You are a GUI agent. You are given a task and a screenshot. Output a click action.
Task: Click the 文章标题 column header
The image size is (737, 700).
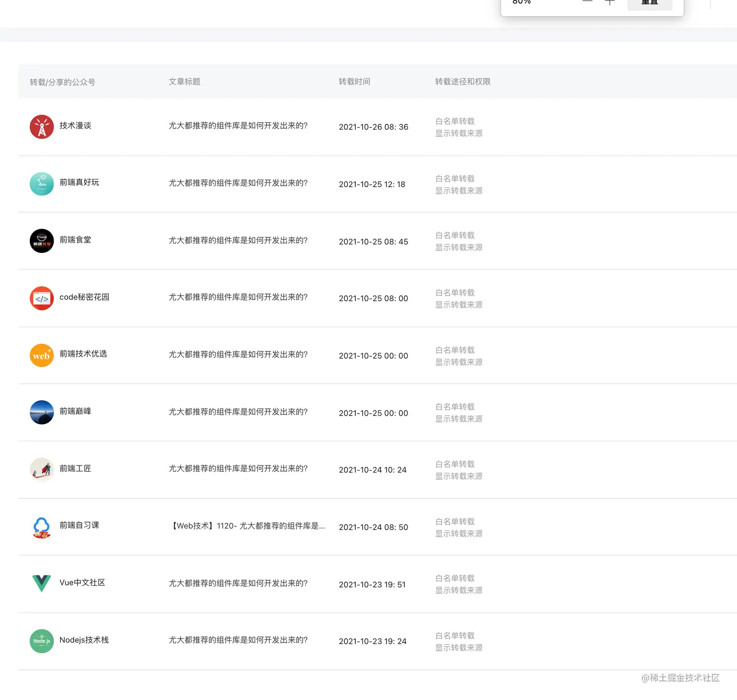185,81
